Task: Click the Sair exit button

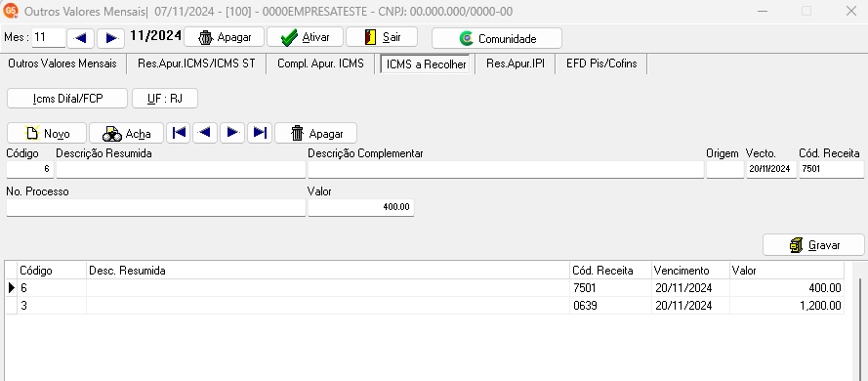Action: [382, 38]
